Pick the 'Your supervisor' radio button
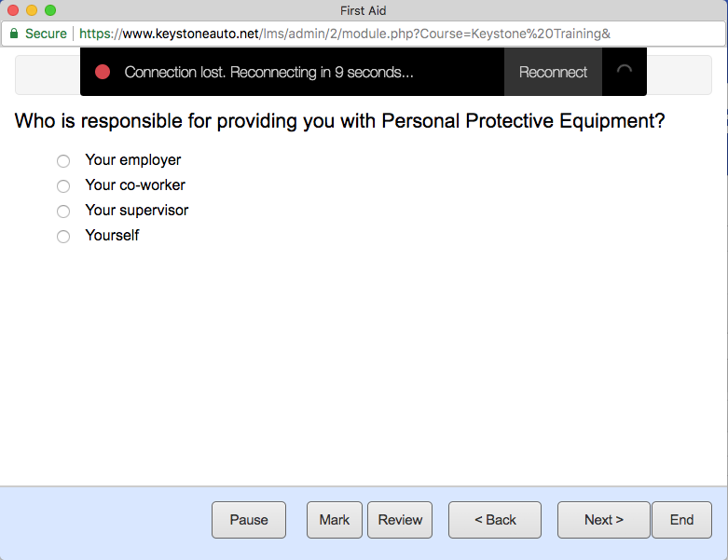The image size is (728, 560). pos(63,212)
